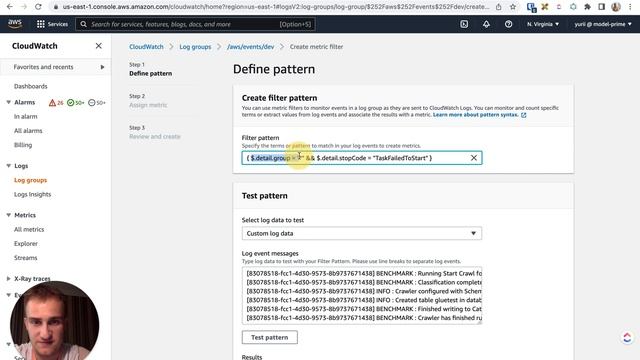Open Logs Insights in the sidebar

point(33,194)
